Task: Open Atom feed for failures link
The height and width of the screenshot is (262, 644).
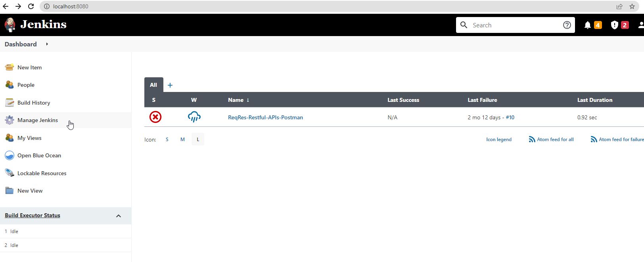Action: tap(621, 140)
